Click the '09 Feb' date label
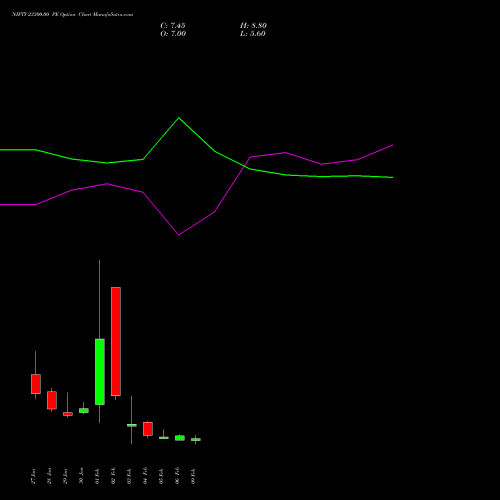 pyautogui.click(x=193, y=476)
